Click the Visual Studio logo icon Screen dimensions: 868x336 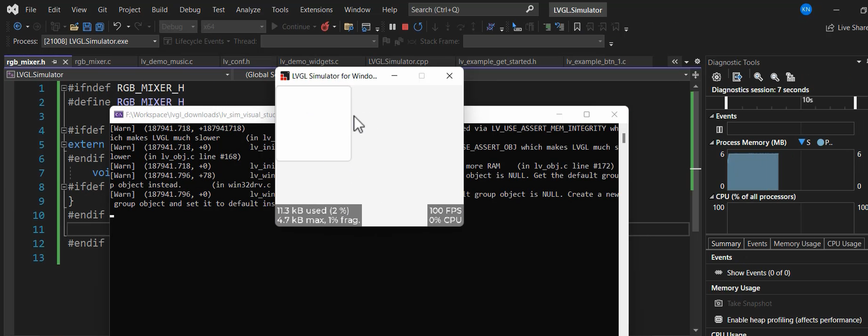tap(12, 9)
